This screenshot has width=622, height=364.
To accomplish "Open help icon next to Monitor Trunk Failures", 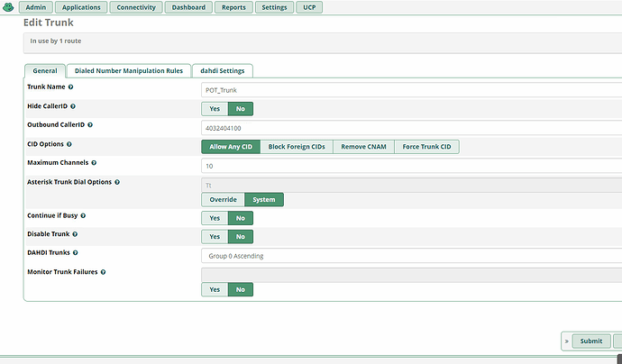I will pos(103,272).
